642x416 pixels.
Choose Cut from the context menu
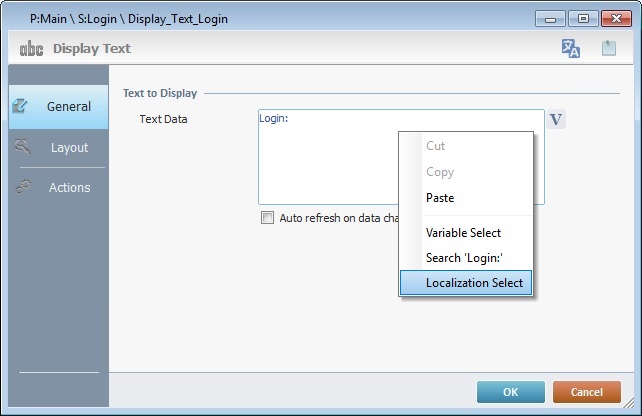click(436, 146)
